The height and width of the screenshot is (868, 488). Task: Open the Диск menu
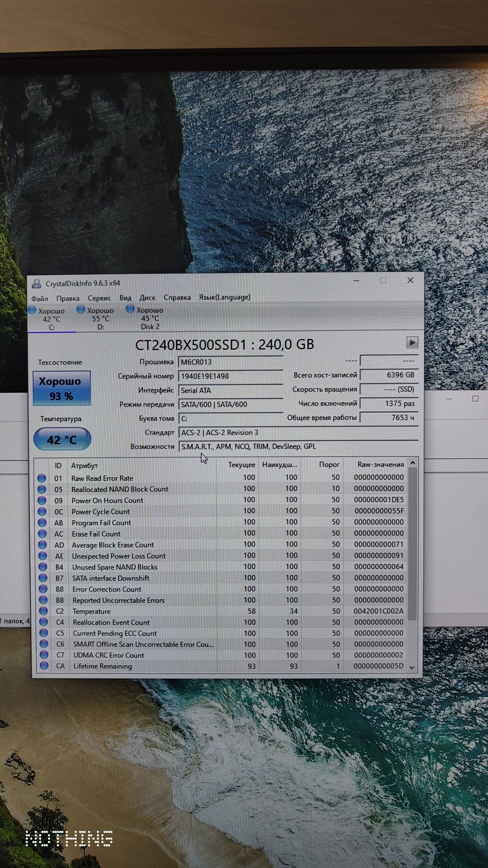(x=147, y=298)
